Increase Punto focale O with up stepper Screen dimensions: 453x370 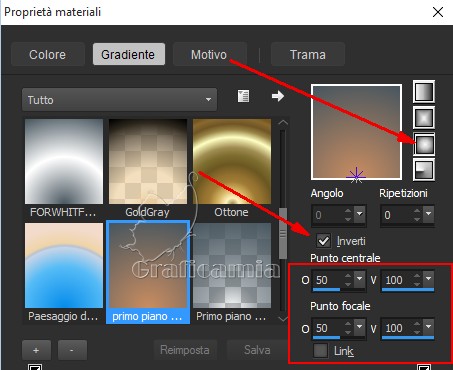tap(348, 324)
